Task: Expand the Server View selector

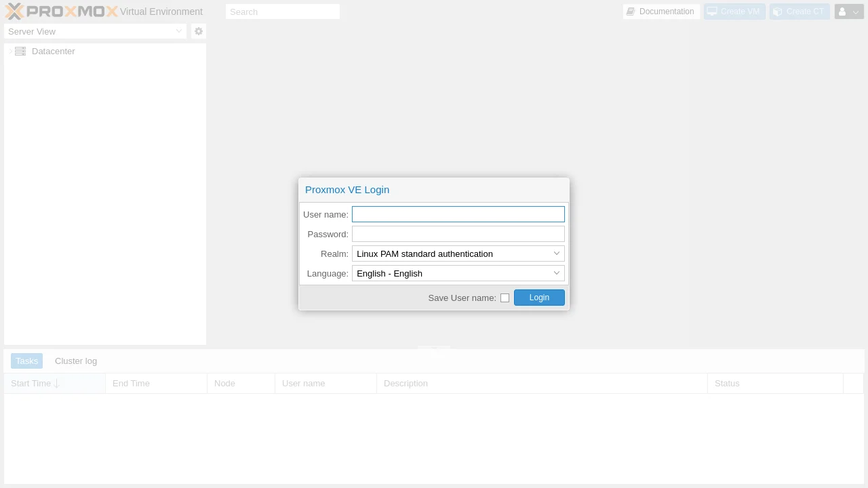Action: 179,31
